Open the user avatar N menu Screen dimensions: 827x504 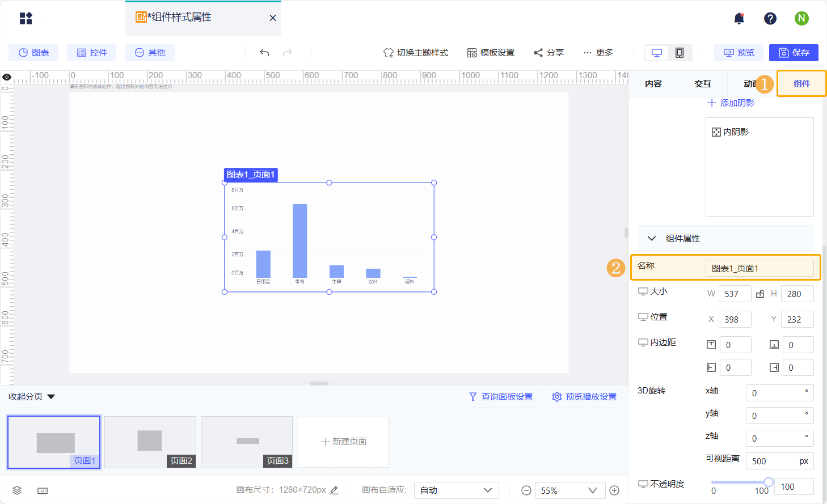801,19
